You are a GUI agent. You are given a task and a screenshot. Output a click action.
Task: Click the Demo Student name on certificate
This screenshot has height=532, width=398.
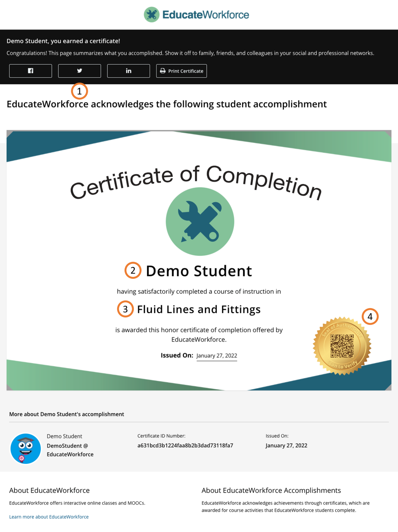[x=199, y=271]
